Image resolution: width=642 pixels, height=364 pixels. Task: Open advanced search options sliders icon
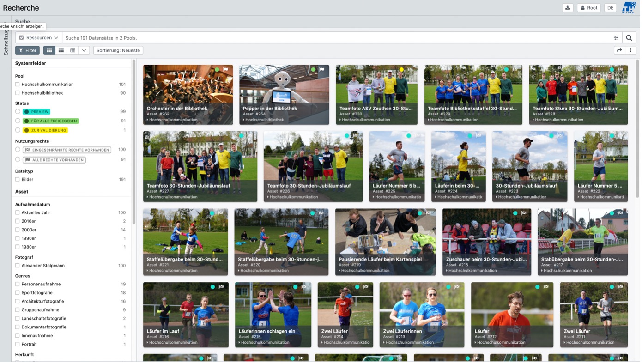616,38
